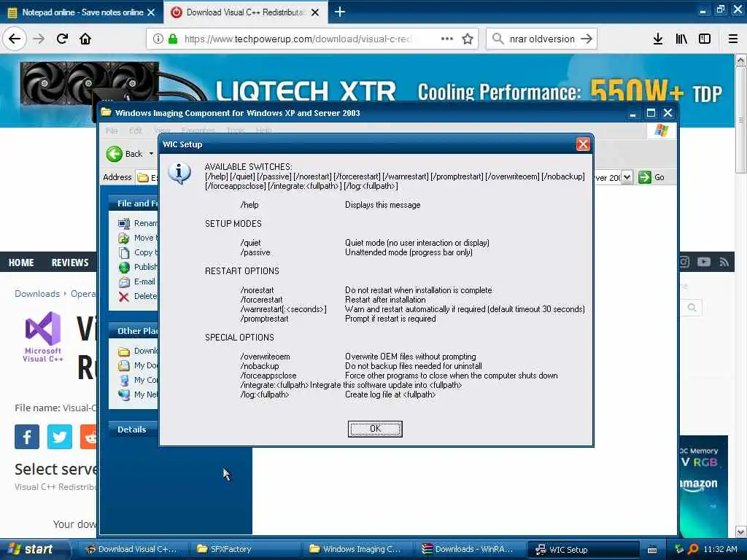
Task: Open My Documents under Other Places
Action: click(x=138, y=366)
